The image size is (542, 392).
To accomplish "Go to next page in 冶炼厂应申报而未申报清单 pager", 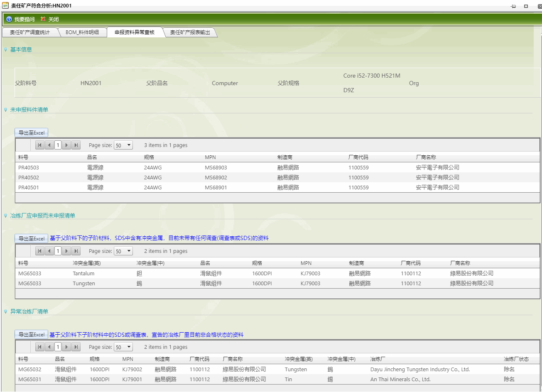I will [66, 251].
